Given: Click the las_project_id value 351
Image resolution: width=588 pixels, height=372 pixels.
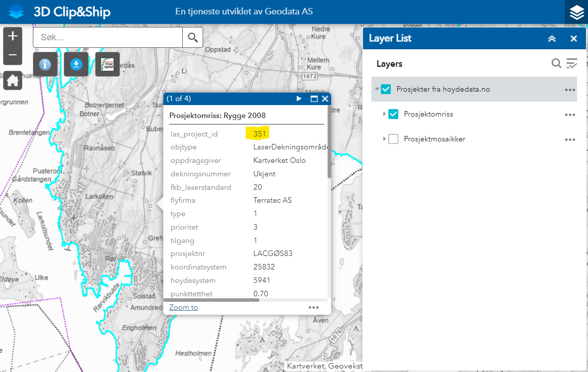Looking at the screenshot, I should pos(259,134).
